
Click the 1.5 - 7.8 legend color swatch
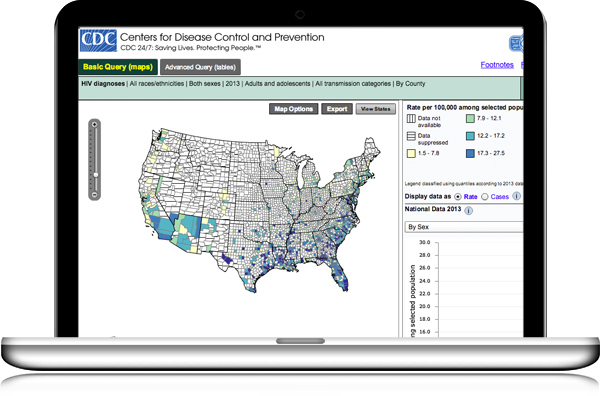click(411, 153)
